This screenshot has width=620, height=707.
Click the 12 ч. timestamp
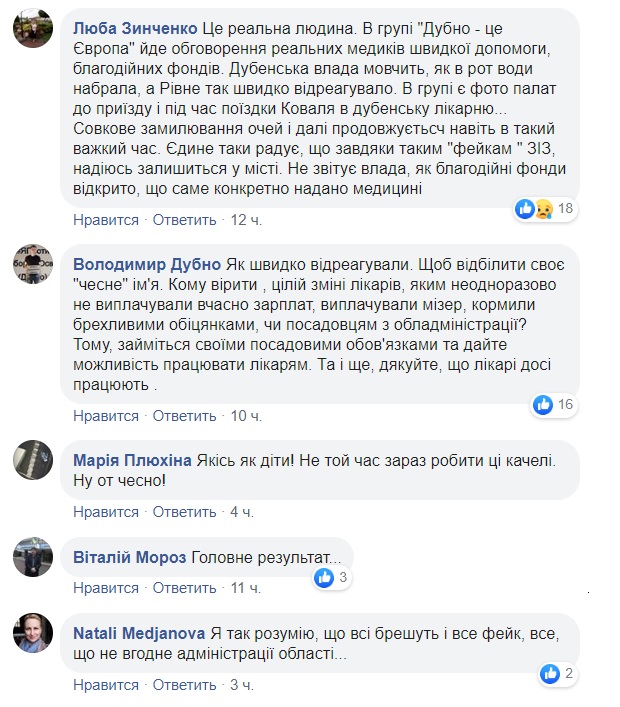pos(244,219)
